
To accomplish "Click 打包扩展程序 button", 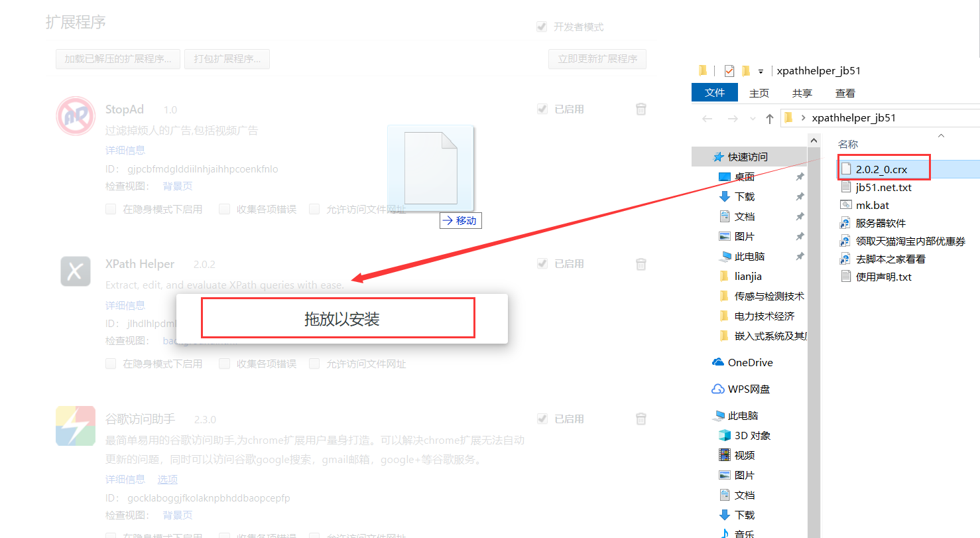I will pyautogui.click(x=227, y=58).
